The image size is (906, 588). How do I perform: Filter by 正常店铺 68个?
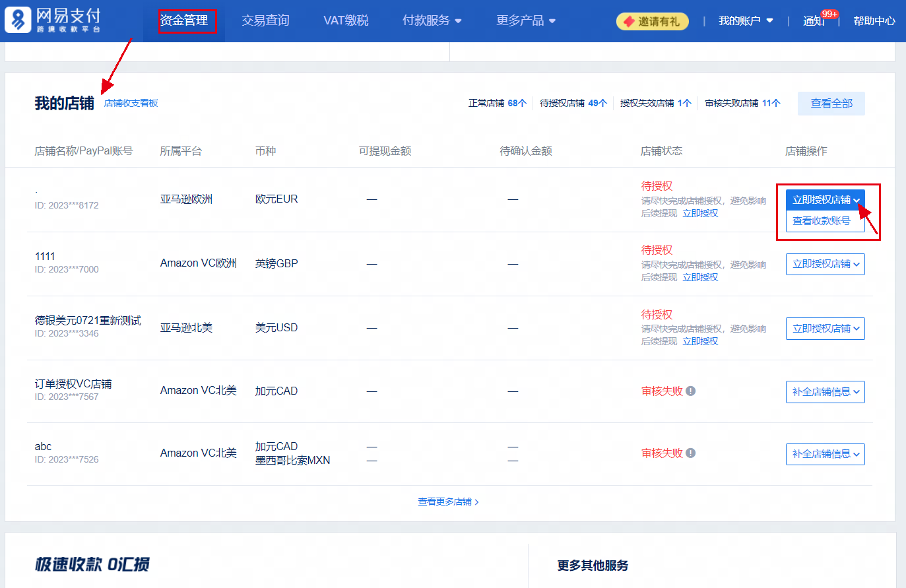pos(498,103)
